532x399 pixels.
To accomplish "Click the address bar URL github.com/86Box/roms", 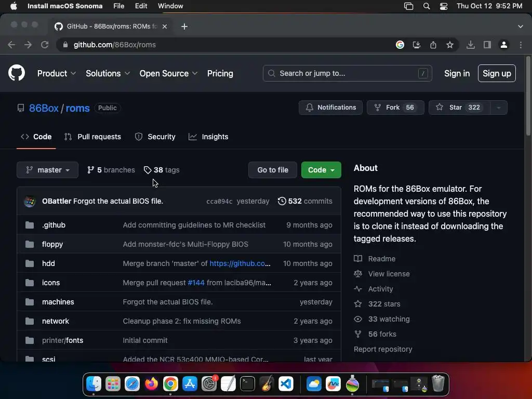I will 115,45.
